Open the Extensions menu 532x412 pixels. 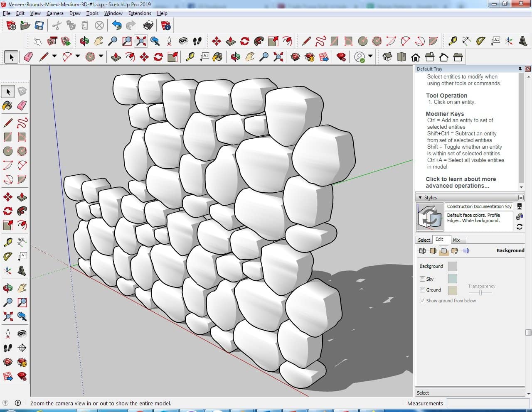140,13
